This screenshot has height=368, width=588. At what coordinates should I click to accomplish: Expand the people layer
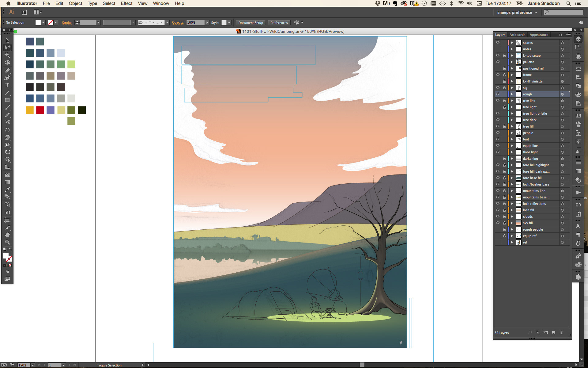pos(512,133)
